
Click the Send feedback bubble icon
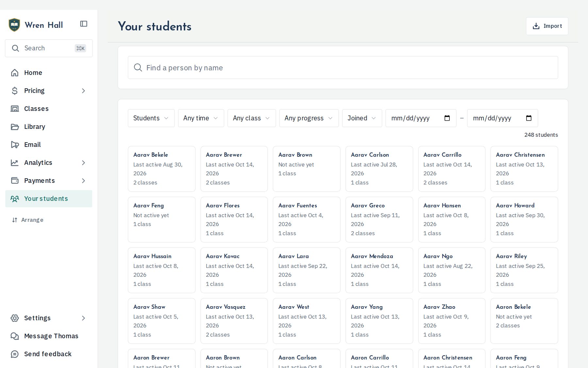(15, 354)
